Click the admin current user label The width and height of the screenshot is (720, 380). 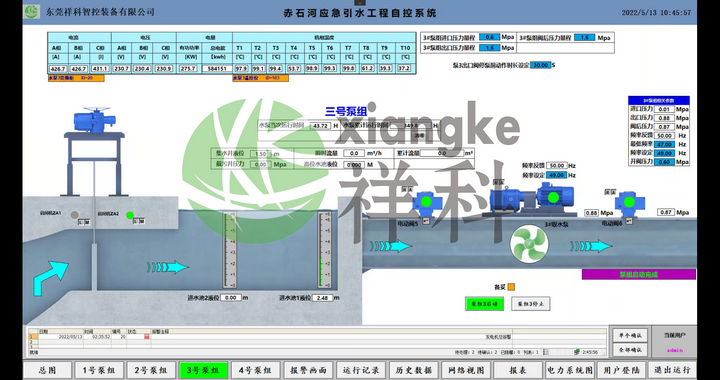tap(675, 350)
